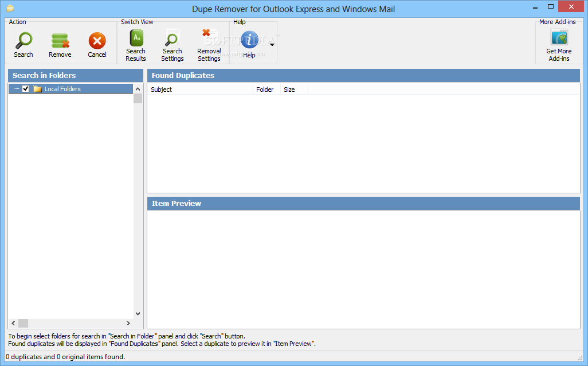Open Search Settings view
The image size is (588, 366).
[172, 46]
